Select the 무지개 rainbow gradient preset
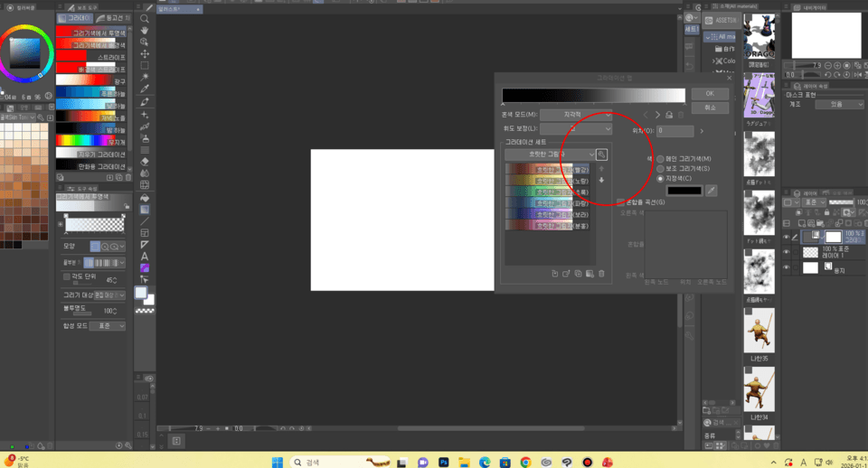The image size is (868, 468). [91, 142]
